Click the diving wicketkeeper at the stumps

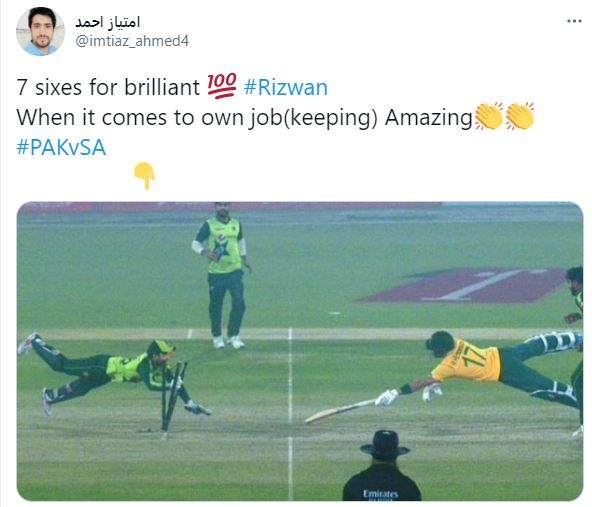tap(113, 374)
